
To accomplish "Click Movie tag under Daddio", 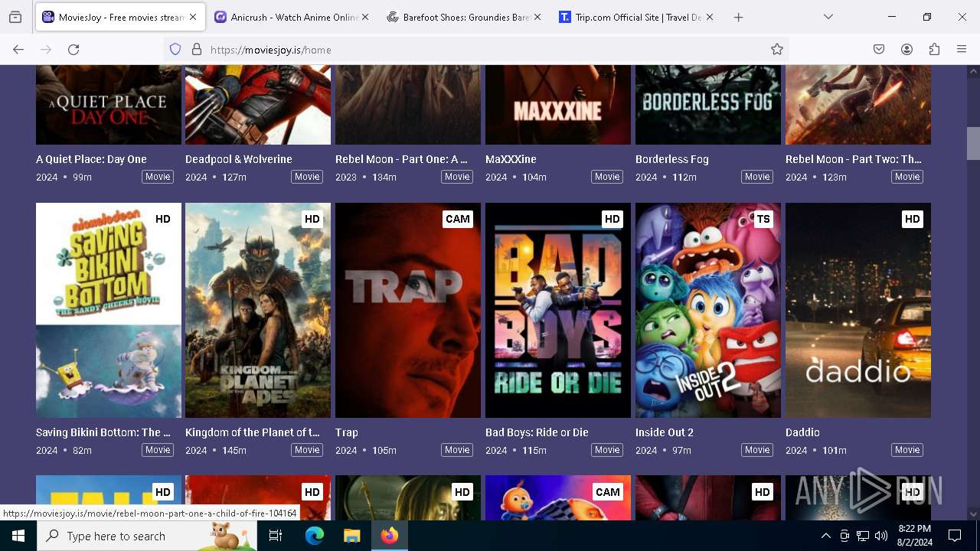I will point(907,450).
